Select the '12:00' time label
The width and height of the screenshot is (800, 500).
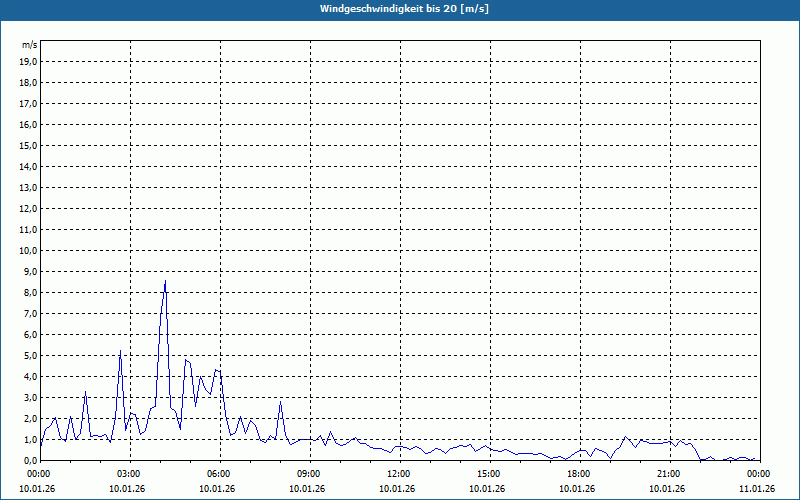[400, 474]
